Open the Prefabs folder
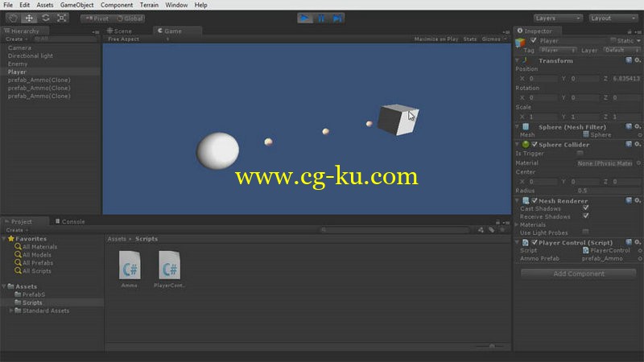 coord(30,294)
